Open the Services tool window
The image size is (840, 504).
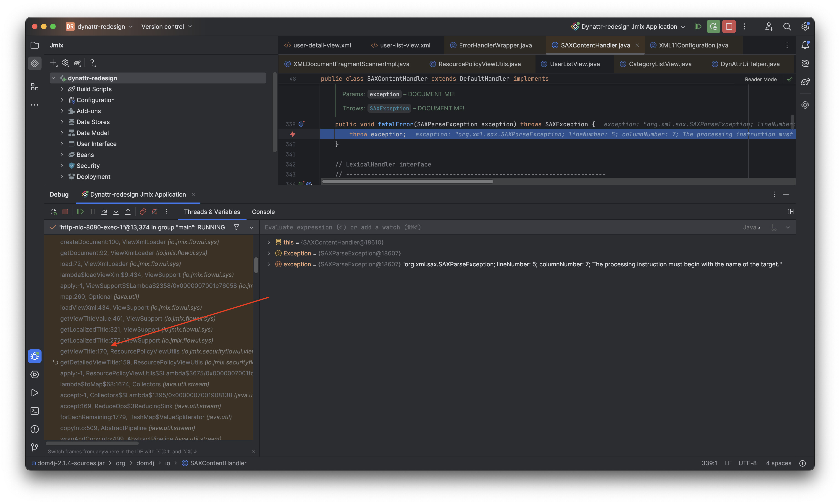point(35,375)
